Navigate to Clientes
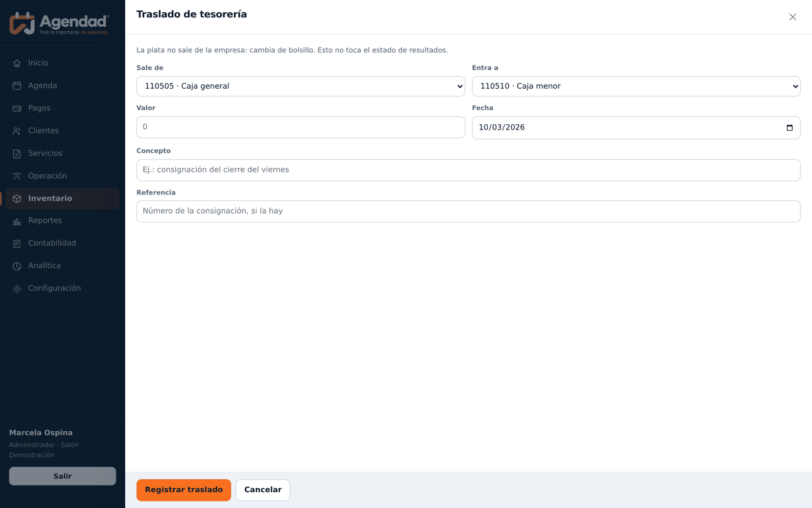The height and width of the screenshot is (508, 812). click(x=63, y=131)
